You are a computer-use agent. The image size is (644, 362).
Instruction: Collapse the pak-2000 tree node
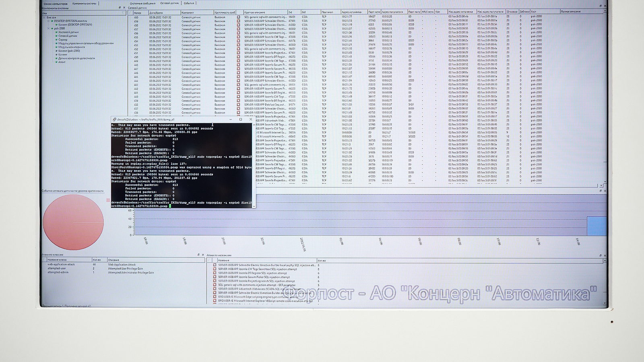pos(48,29)
